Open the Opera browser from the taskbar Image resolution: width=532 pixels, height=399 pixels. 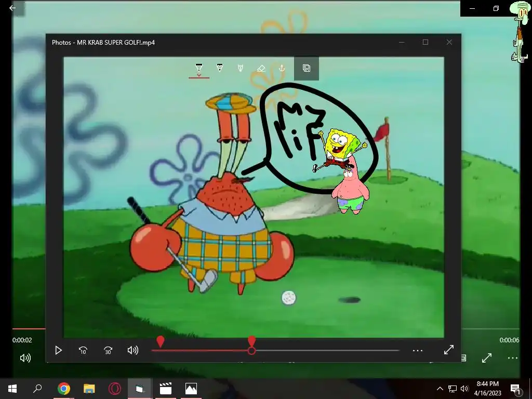115,389
